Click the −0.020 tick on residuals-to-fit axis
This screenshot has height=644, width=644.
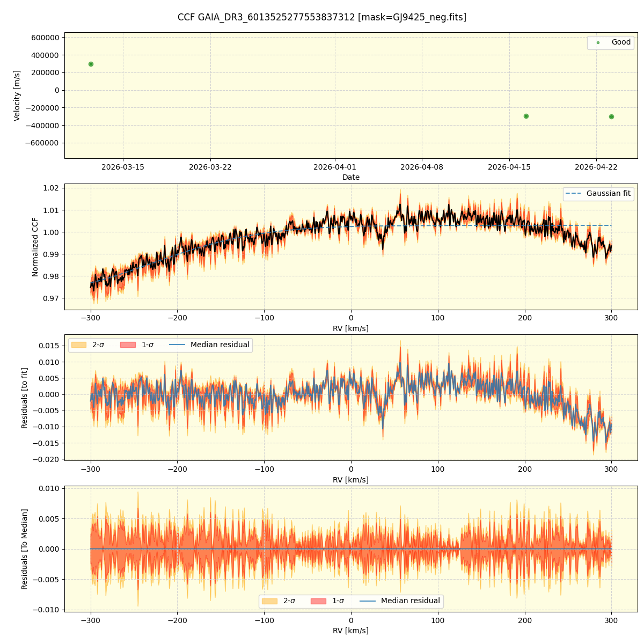click(x=47, y=459)
